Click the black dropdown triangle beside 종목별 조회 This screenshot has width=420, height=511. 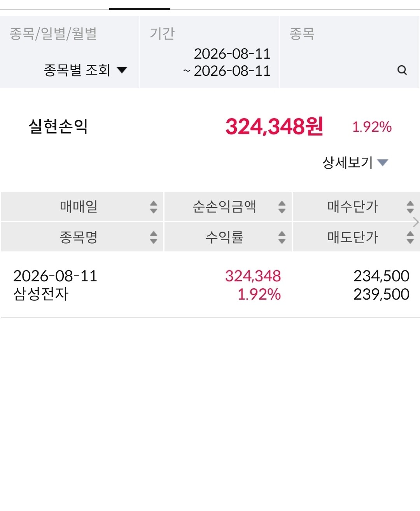tap(122, 70)
